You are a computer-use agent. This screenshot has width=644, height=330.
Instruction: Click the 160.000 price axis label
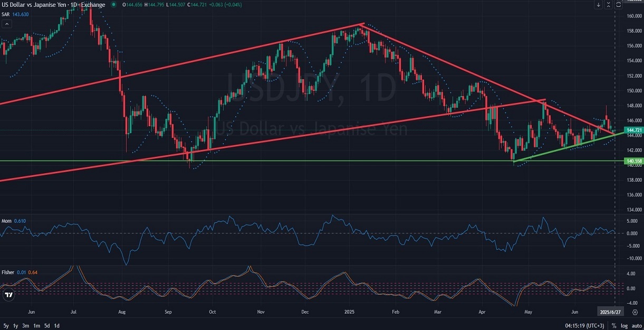(633, 15)
